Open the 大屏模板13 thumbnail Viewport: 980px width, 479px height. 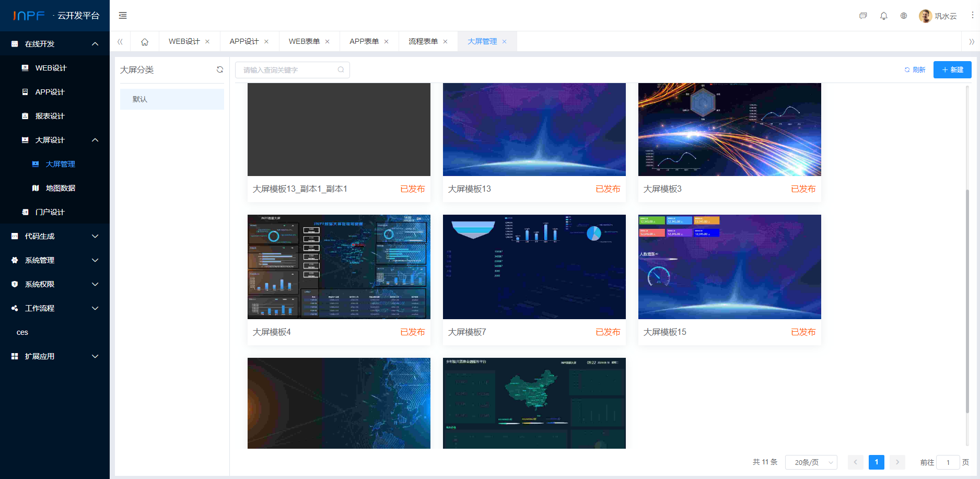coord(534,130)
